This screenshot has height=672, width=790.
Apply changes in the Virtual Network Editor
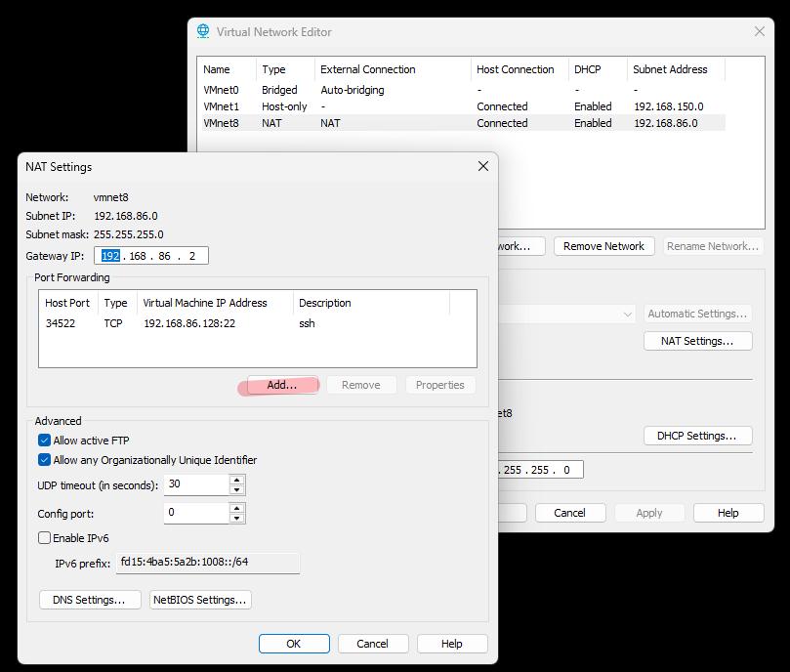point(648,512)
